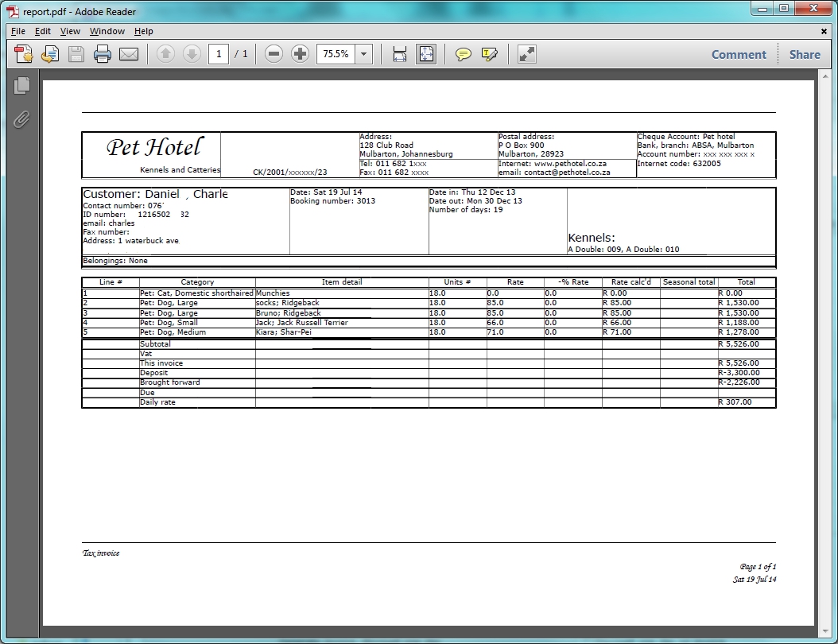Open the View menu
Image resolution: width=838 pixels, height=644 pixels.
(x=70, y=31)
